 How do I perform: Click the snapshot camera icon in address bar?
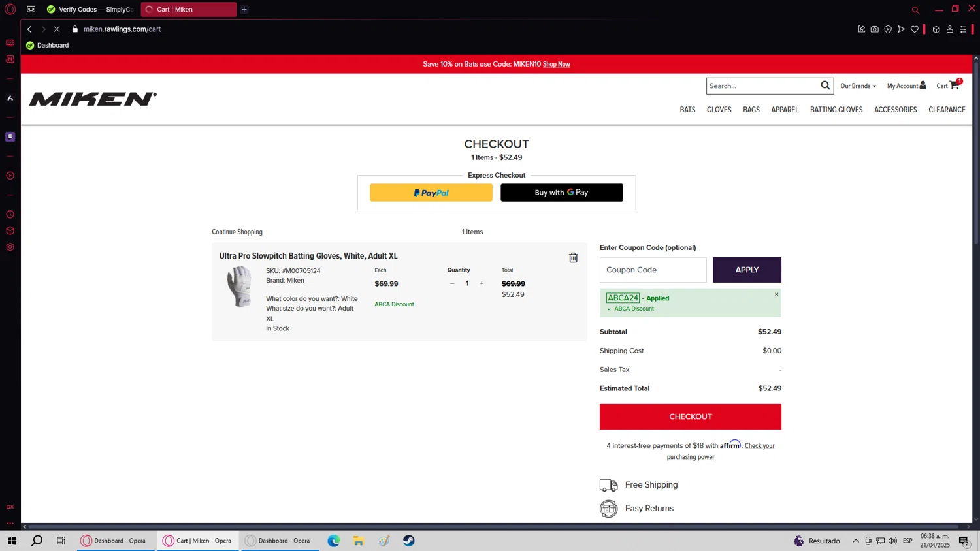(874, 29)
